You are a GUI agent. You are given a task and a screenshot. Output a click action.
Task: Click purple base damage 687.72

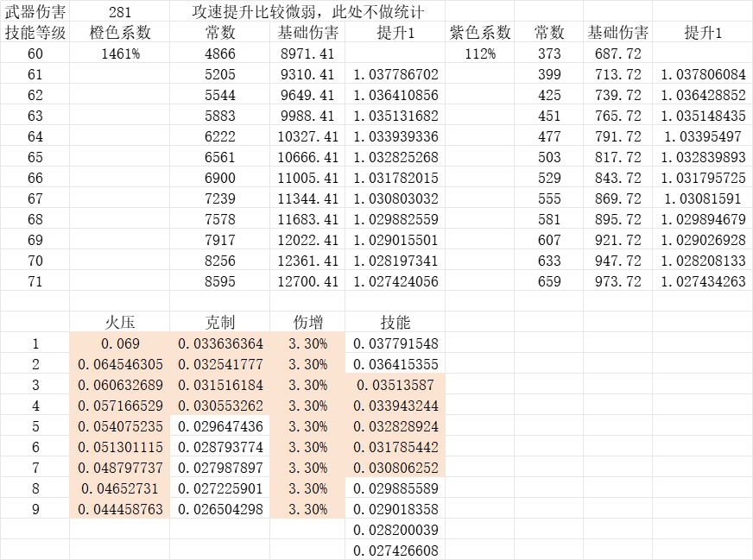617,53
